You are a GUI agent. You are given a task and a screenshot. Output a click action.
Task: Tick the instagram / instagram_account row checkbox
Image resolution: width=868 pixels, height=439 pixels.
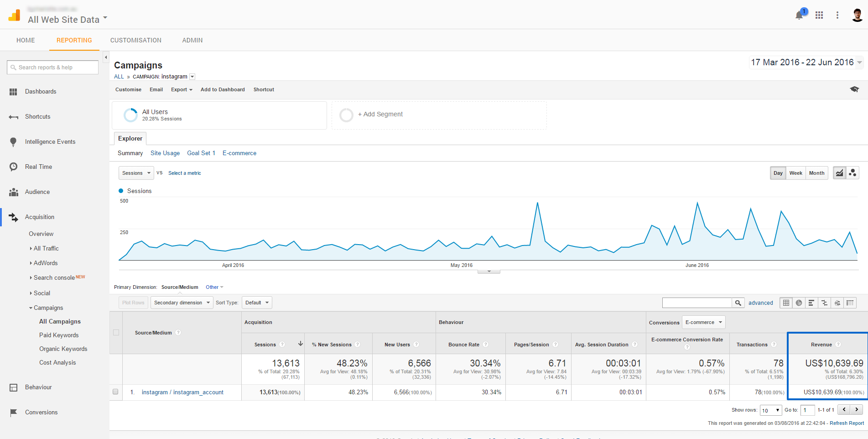pyautogui.click(x=115, y=392)
